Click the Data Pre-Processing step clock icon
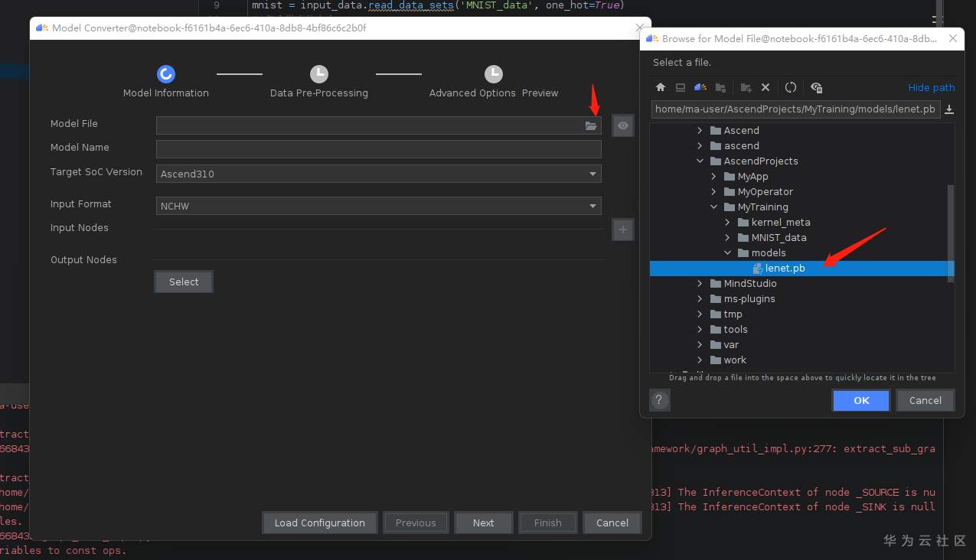This screenshot has height=560, width=976. pyautogui.click(x=319, y=73)
